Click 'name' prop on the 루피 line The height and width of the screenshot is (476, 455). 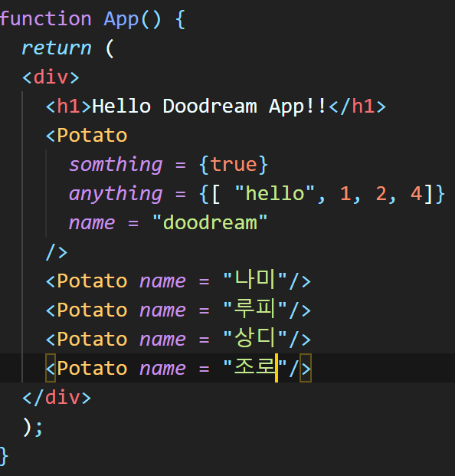pos(162,311)
